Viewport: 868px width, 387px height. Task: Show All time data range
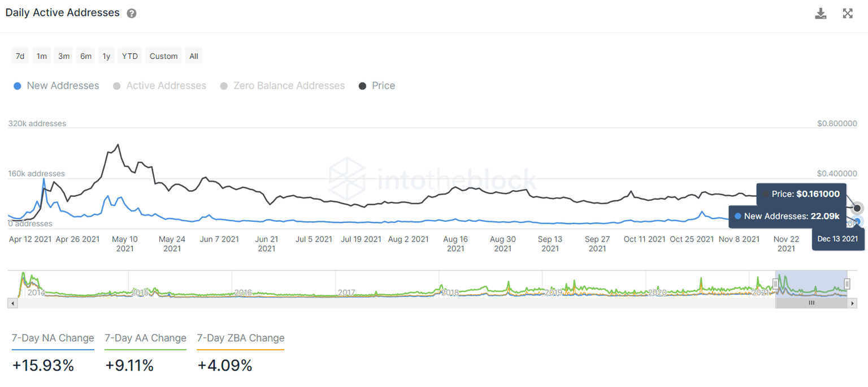point(194,56)
